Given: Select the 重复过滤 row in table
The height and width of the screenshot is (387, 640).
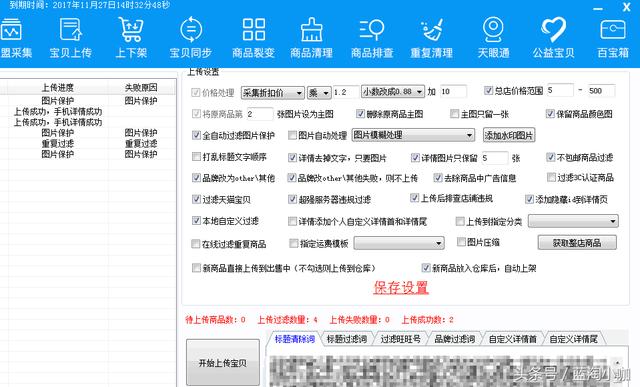Looking at the screenshot, I should pyautogui.click(x=88, y=143).
